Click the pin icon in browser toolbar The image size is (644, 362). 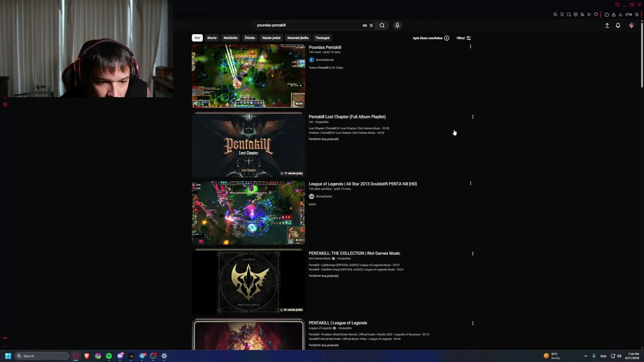pyautogui.click(x=562, y=15)
